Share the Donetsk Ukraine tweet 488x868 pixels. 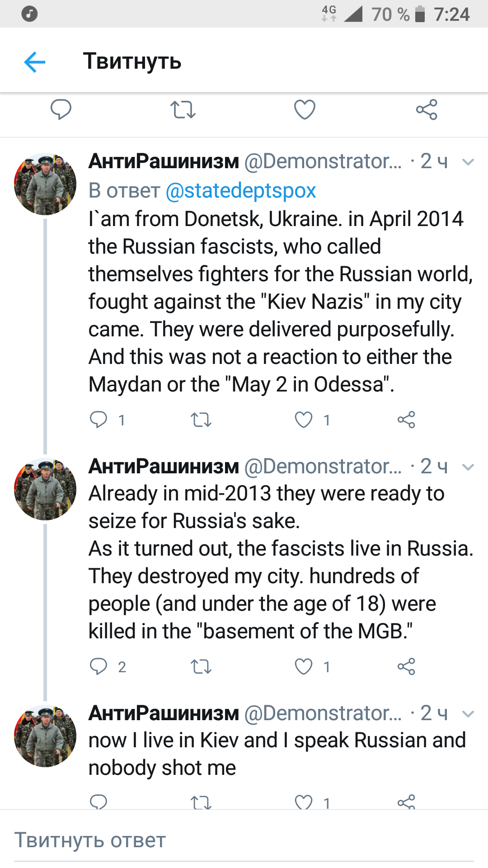[406, 420]
